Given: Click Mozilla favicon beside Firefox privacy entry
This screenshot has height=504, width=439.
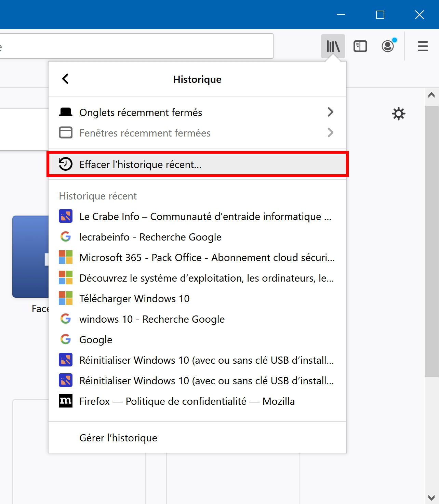Looking at the screenshot, I should click(66, 401).
